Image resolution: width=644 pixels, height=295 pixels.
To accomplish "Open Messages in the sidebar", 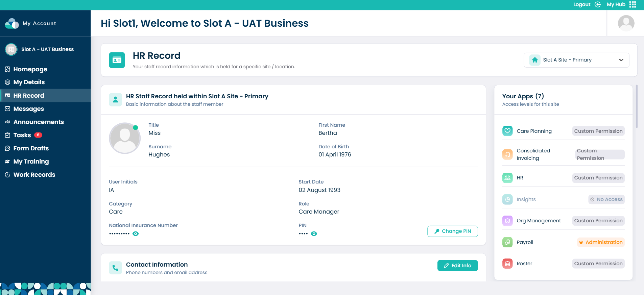I will (x=29, y=109).
